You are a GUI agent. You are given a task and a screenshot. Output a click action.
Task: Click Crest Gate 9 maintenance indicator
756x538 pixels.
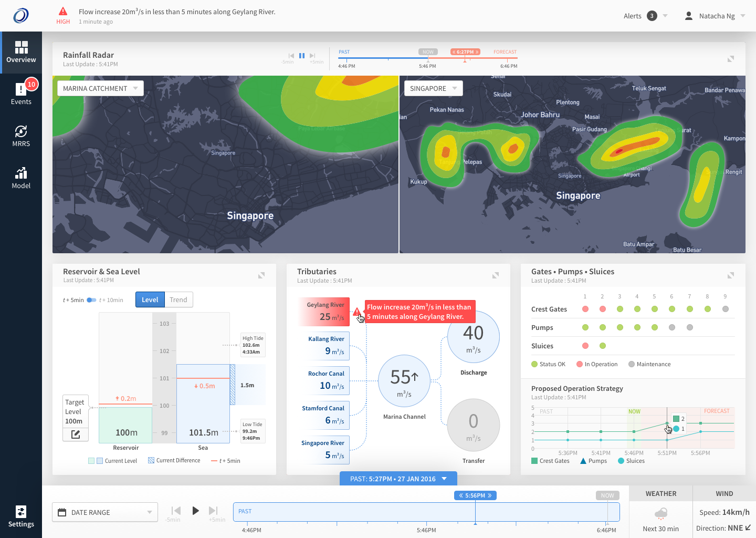[x=726, y=309]
